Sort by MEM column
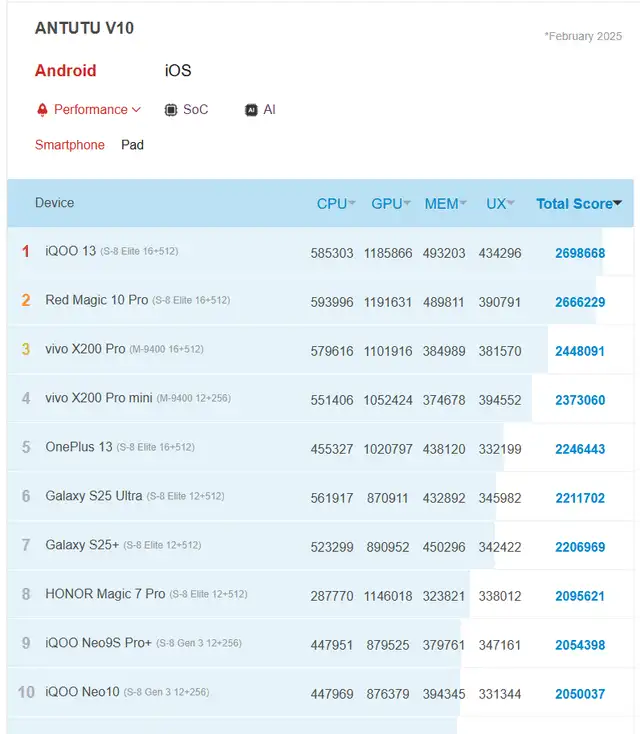Viewport: 640px width, 734px height. [x=446, y=204]
